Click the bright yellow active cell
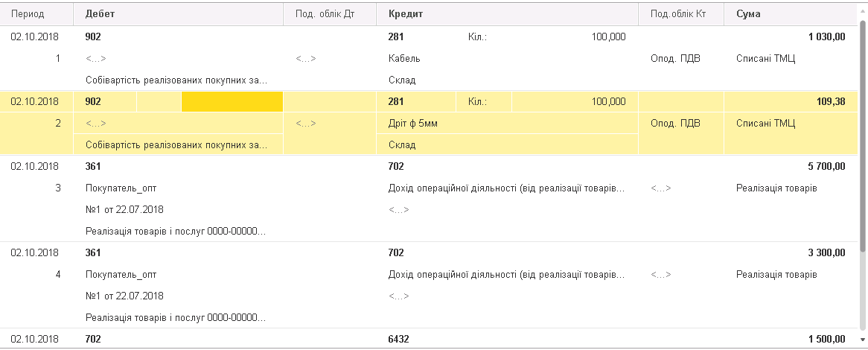This screenshot has width=868, height=350. 232,101
